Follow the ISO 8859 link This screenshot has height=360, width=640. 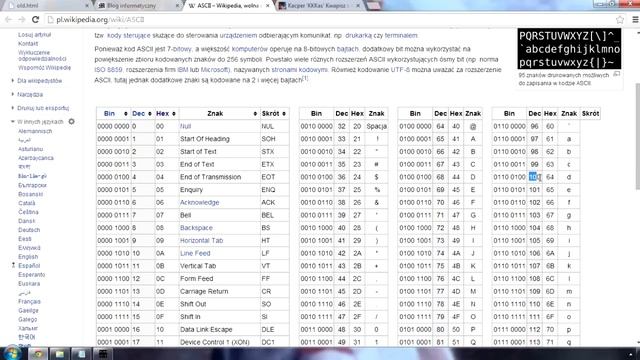(108, 70)
